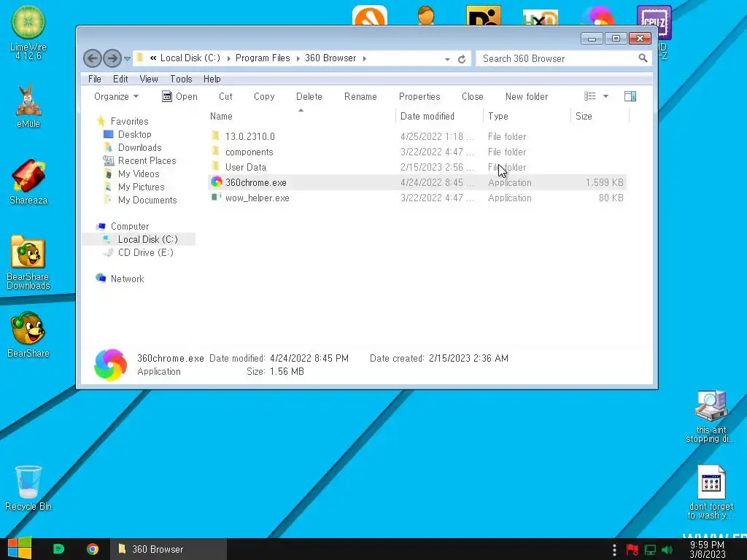Select the Shareaza desktop icon

(28, 182)
